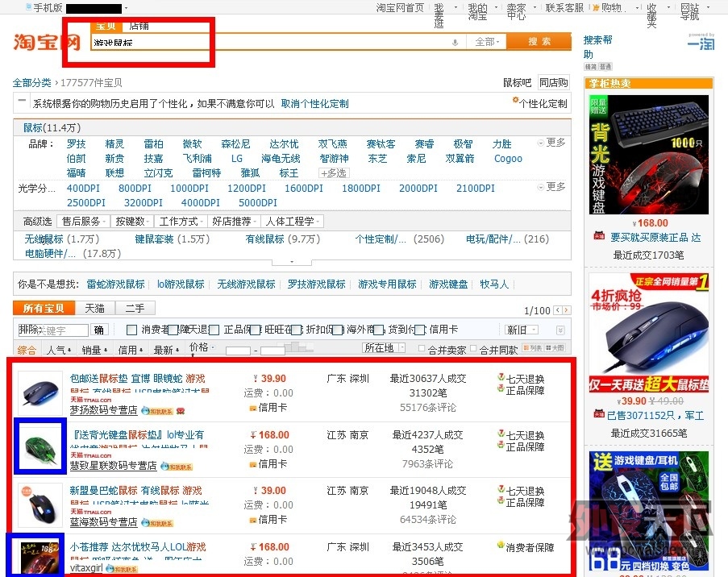Select the 所有宝贝 tab
The width and height of the screenshot is (728, 577).
tap(44, 308)
